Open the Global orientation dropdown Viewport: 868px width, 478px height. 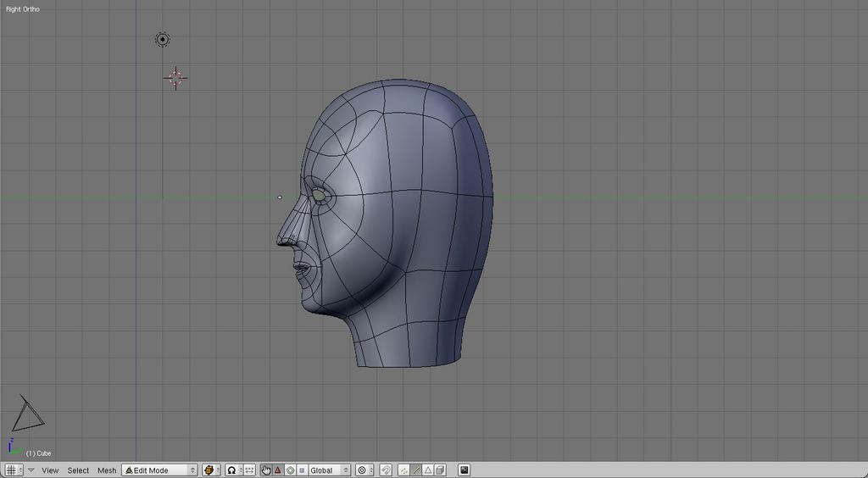(x=329, y=470)
